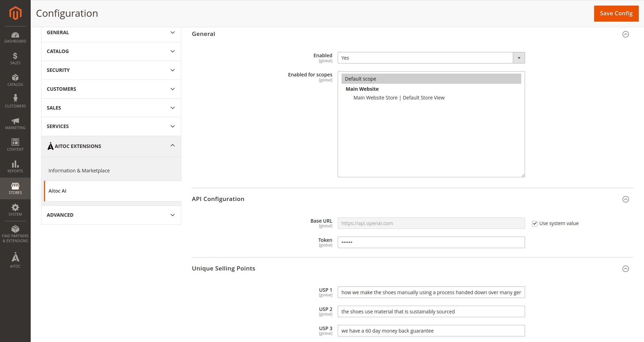Viewport: 644px width, 342px height.
Task: Expand the GENERAL config tab group
Action: pyautogui.click(x=111, y=33)
